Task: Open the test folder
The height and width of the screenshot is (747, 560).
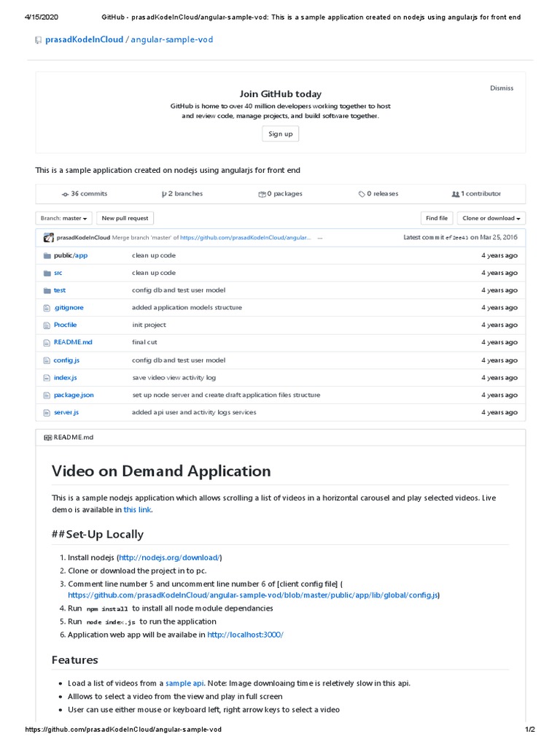Action: (60, 290)
